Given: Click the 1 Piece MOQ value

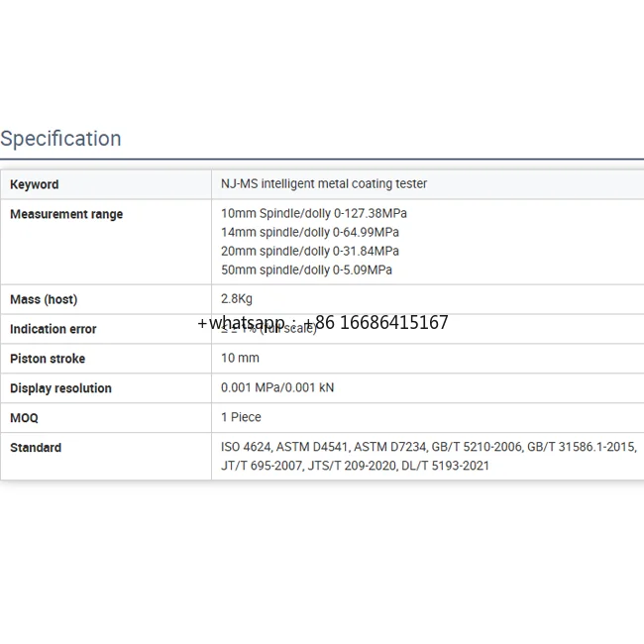Looking at the screenshot, I should [x=241, y=417].
